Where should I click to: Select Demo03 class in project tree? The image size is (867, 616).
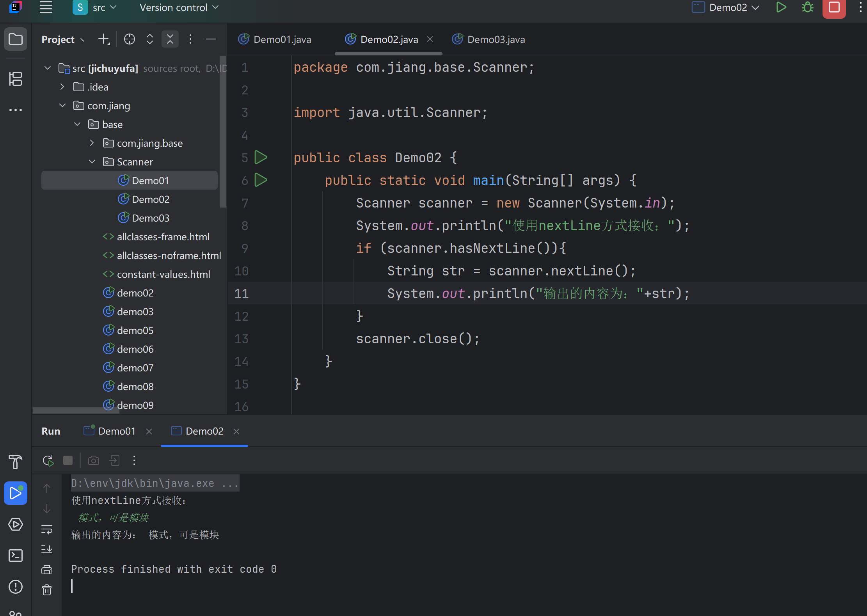coord(150,218)
